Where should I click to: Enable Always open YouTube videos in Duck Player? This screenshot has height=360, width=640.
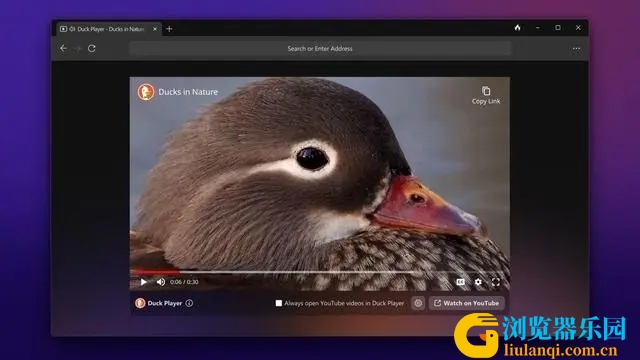coord(278,303)
